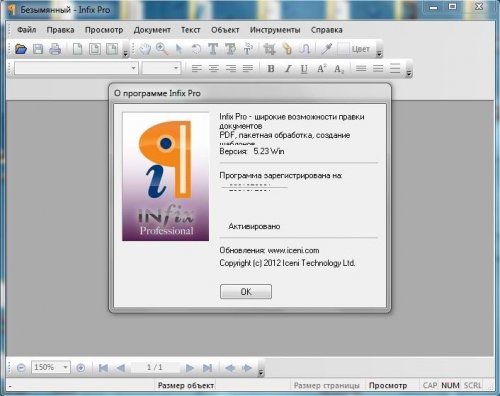The width and height of the screenshot is (500, 396).
Task: Click the Просмотр status bar entry
Action: [388, 386]
